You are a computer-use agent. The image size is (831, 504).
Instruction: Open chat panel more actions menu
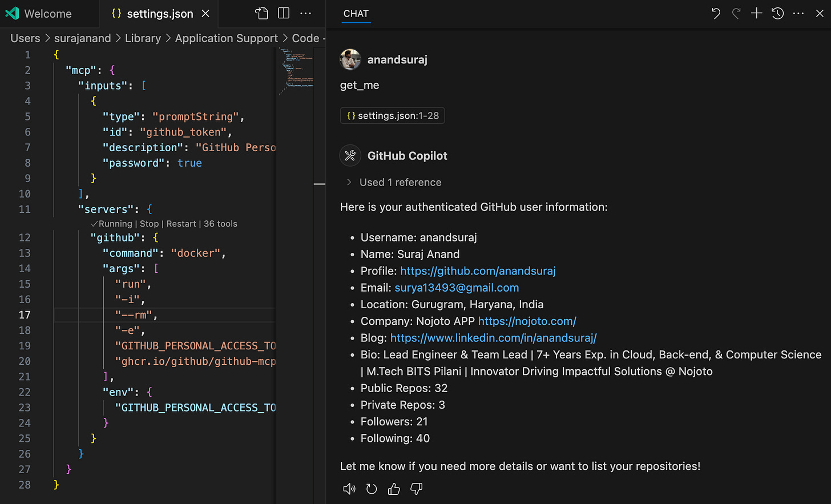tap(798, 13)
